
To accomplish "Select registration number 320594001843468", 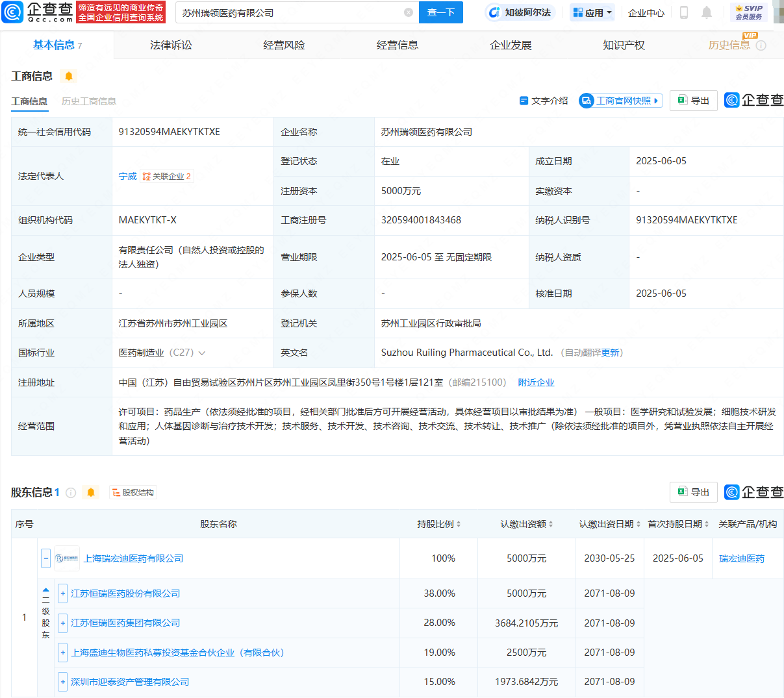I will [421, 220].
